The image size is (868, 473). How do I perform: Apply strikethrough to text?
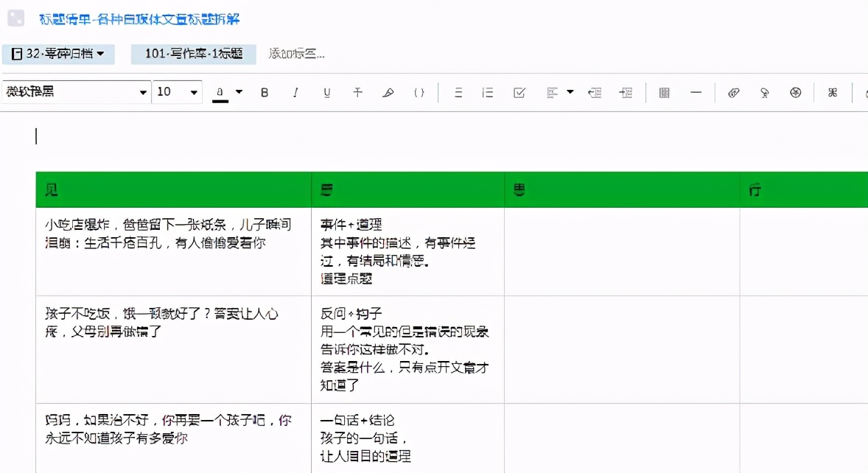point(358,93)
